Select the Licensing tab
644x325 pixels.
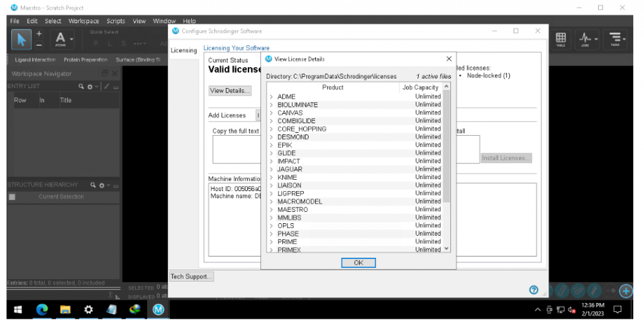coord(184,50)
